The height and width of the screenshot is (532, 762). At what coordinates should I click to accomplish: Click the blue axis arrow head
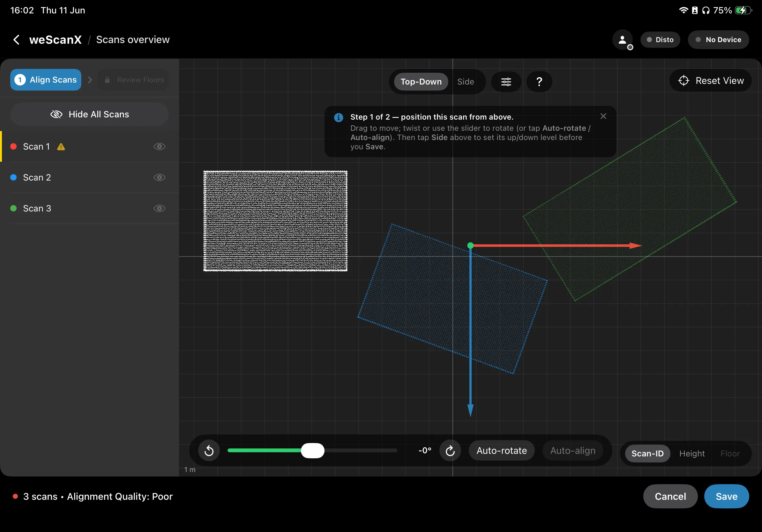tap(470, 410)
